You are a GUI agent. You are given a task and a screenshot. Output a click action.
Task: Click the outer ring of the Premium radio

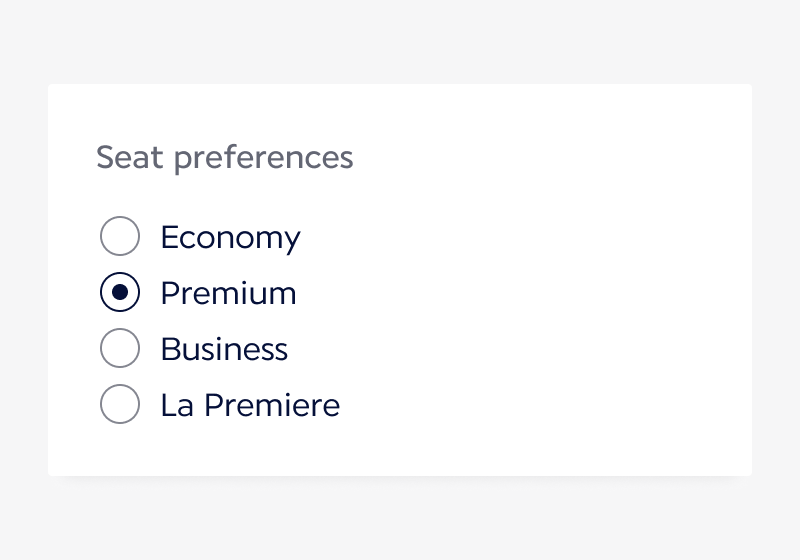102,293
